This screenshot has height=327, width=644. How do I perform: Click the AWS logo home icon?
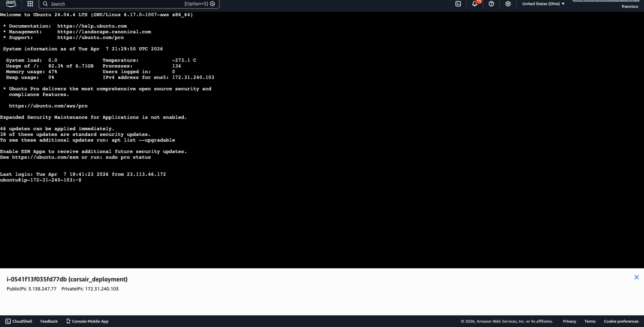[x=11, y=4]
